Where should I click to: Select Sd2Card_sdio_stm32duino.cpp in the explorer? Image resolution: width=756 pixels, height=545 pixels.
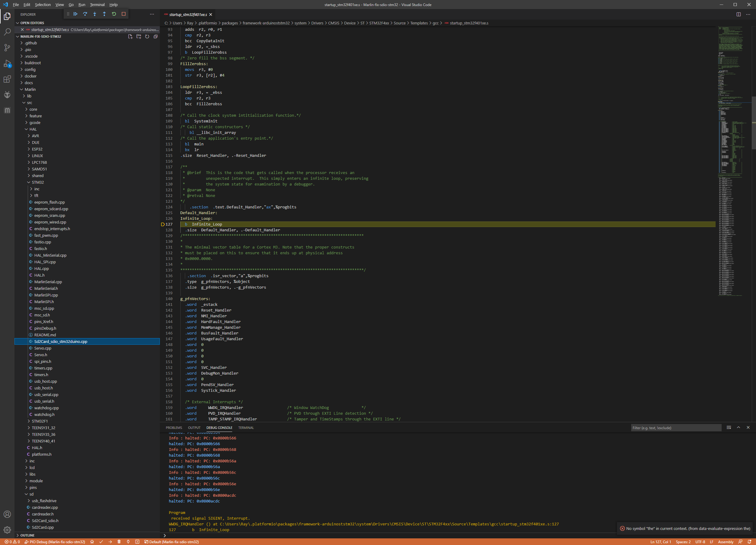61,341
